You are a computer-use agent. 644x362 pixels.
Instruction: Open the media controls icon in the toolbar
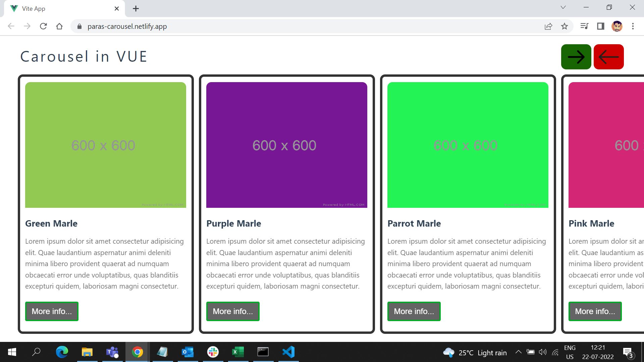tap(584, 26)
